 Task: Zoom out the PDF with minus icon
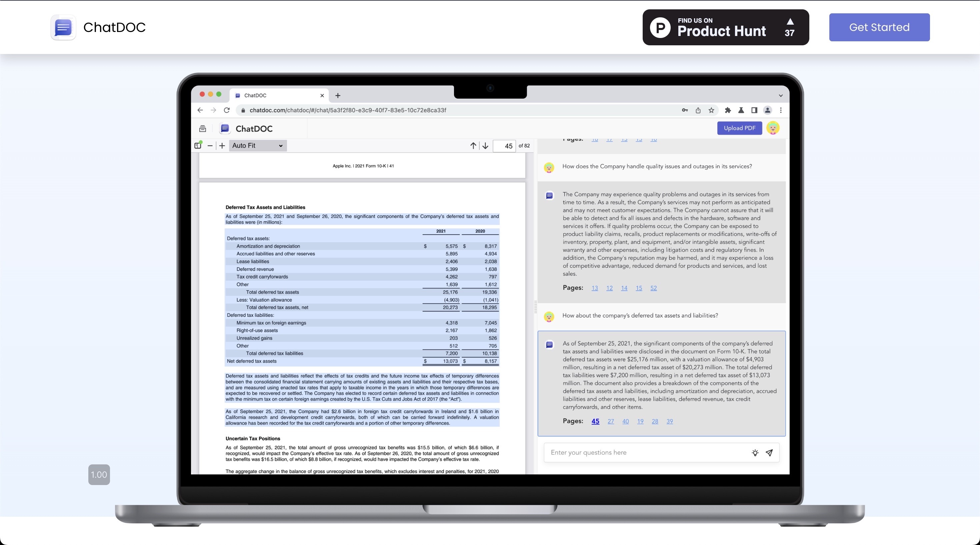(210, 146)
